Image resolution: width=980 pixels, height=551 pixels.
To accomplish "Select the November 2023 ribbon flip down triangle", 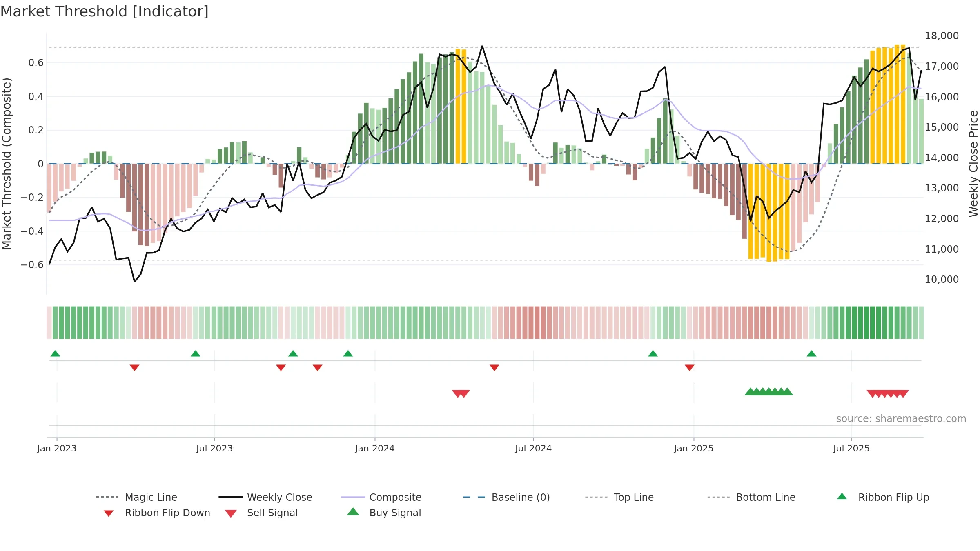I will click(318, 368).
